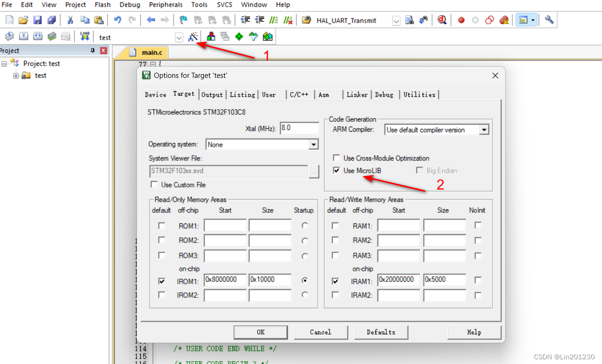Open the Pack Installer icon

268,36
